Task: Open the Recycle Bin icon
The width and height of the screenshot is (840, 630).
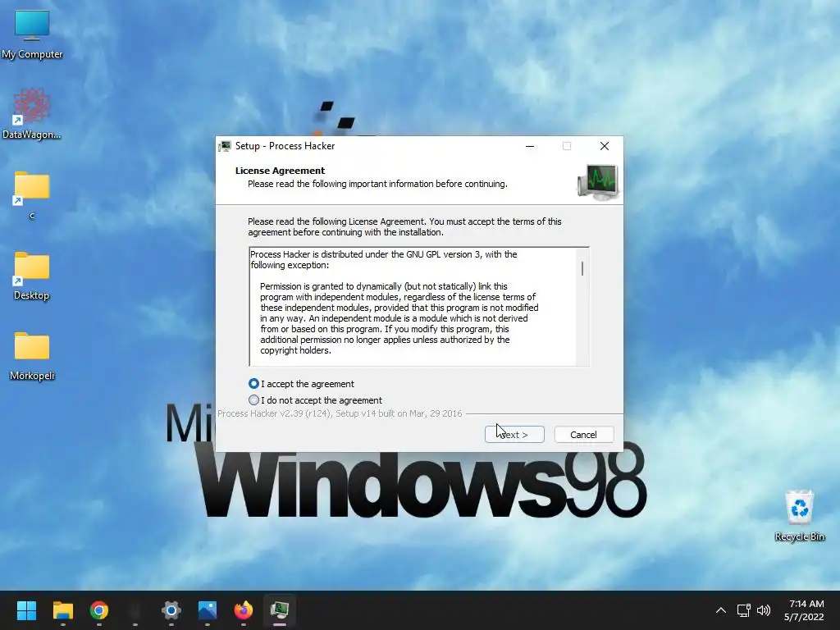Action: pyautogui.click(x=799, y=515)
